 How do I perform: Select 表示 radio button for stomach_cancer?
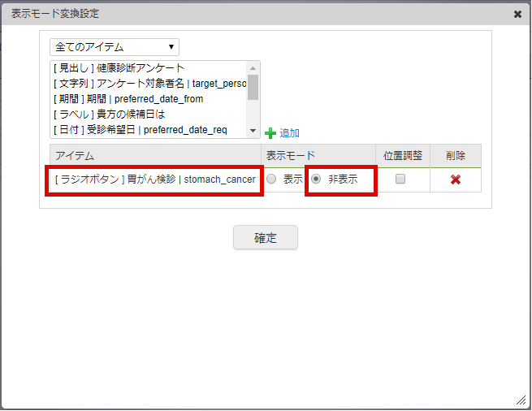tap(271, 179)
